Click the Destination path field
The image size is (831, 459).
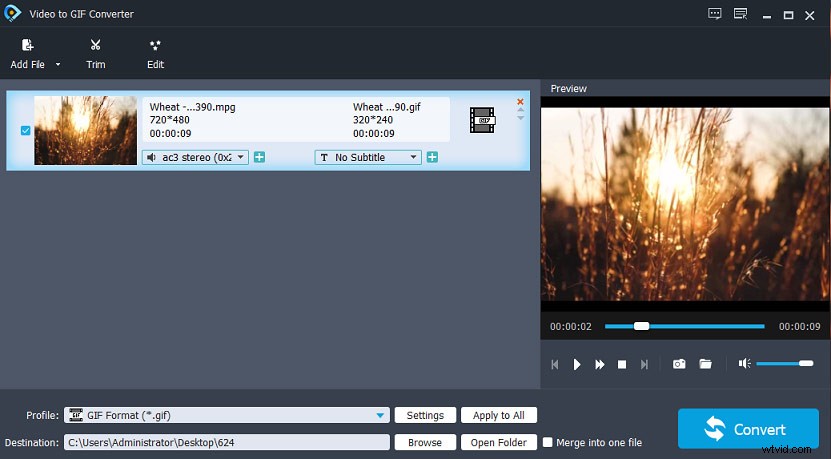[x=227, y=442]
